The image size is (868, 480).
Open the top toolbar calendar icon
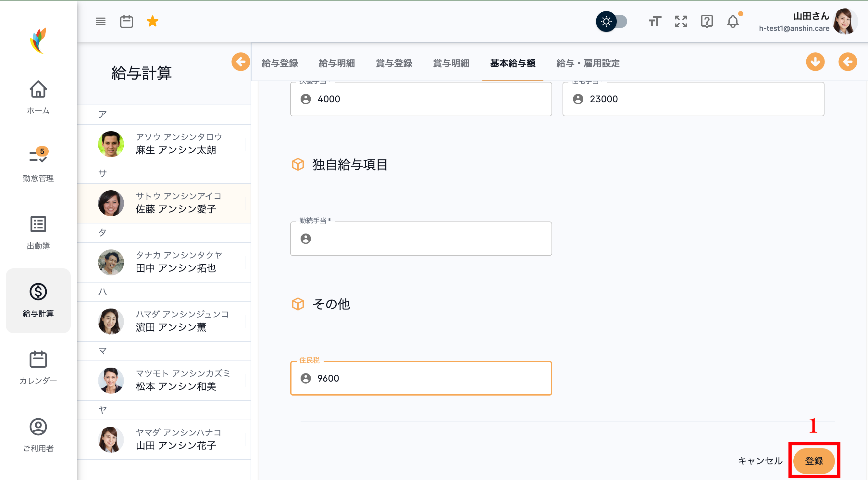(127, 21)
